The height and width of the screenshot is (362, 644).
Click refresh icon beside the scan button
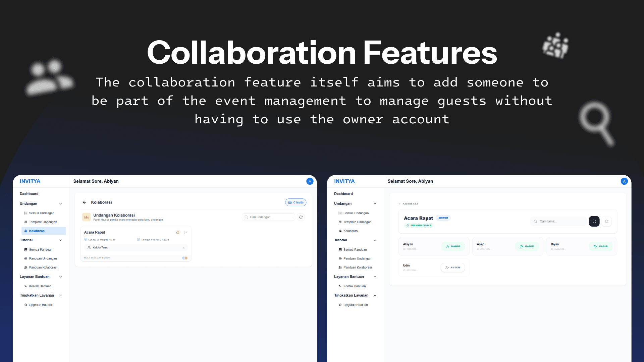point(606,222)
